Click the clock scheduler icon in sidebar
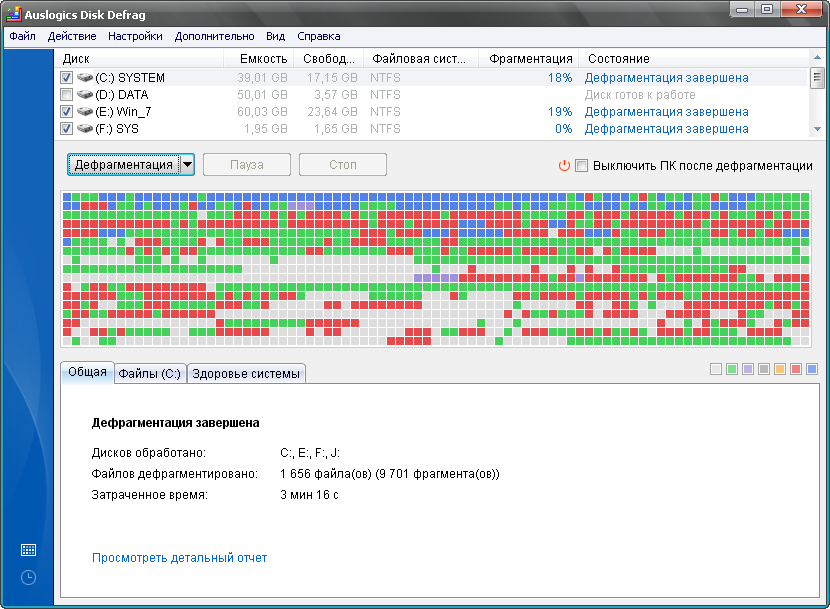The width and height of the screenshot is (830, 609). point(28,577)
